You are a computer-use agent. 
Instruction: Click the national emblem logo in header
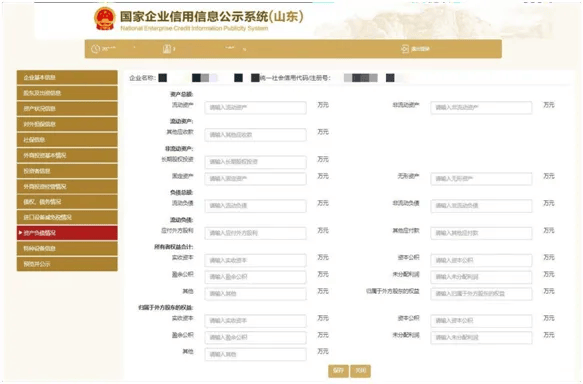(x=104, y=19)
